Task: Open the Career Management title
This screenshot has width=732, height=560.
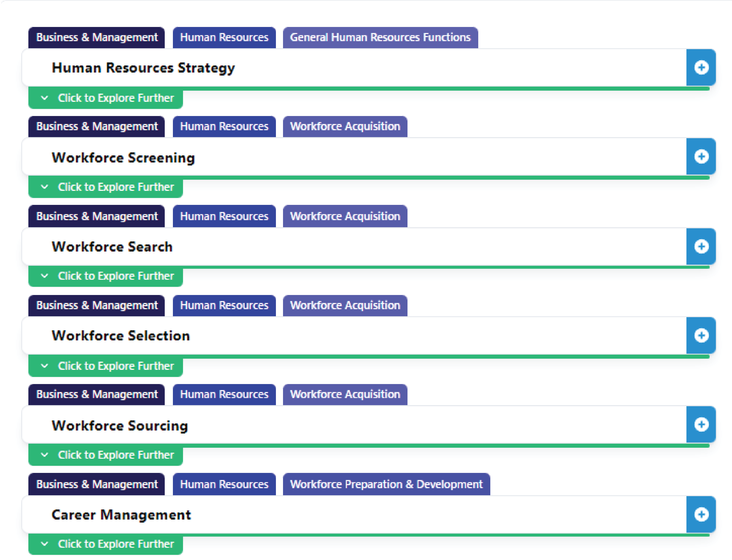Action: pos(121,515)
